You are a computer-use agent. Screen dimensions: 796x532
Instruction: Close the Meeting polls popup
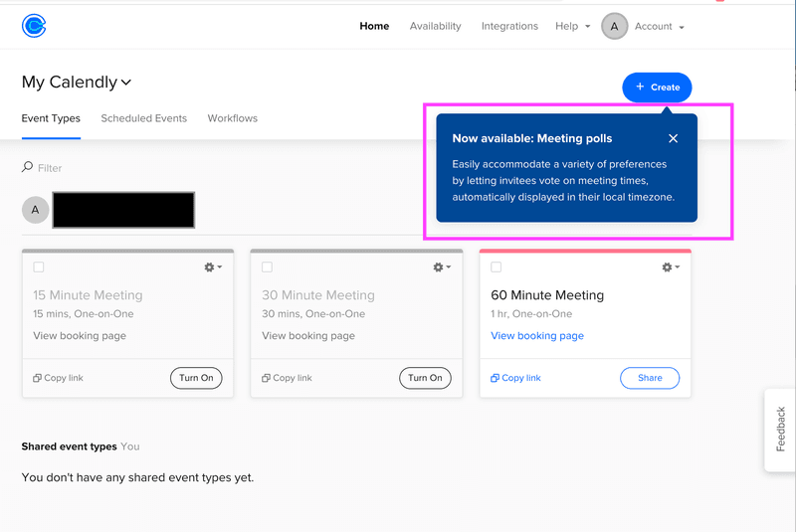tap(674, 139)
